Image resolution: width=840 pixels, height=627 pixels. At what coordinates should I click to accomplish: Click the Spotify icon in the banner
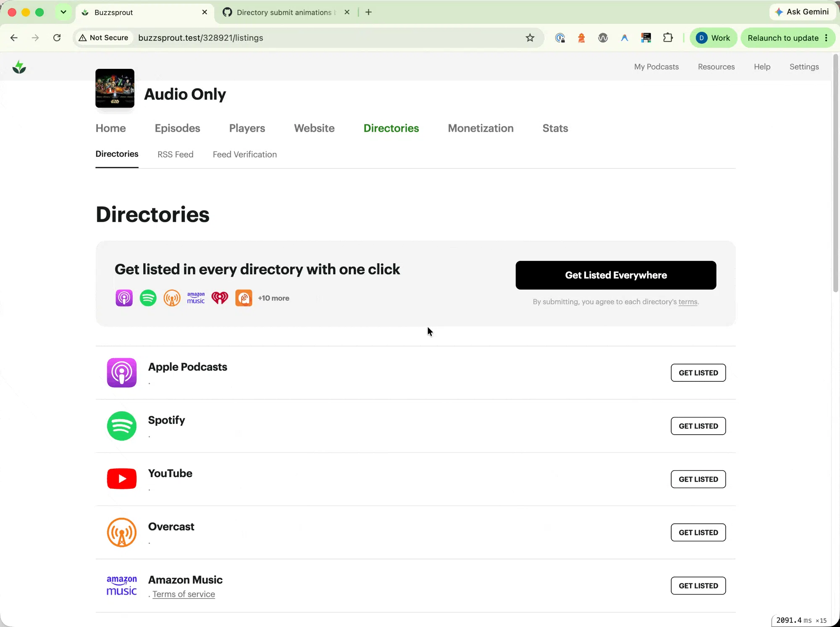point(148,298)
